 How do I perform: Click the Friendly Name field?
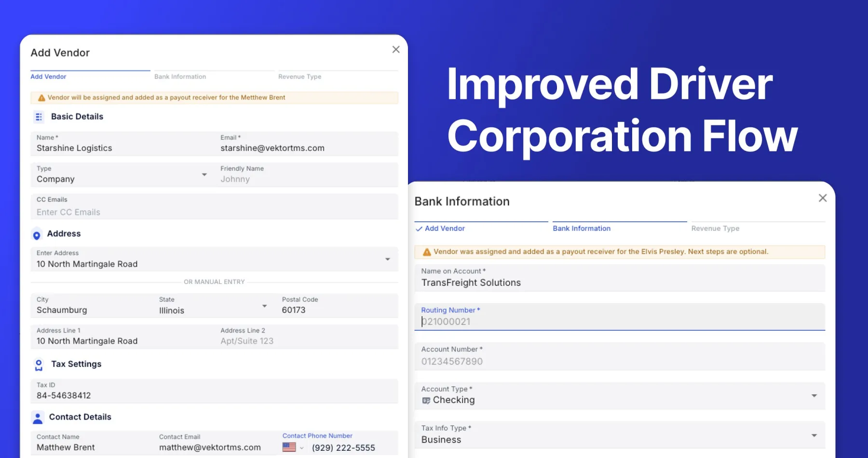(x=307, y=175)
